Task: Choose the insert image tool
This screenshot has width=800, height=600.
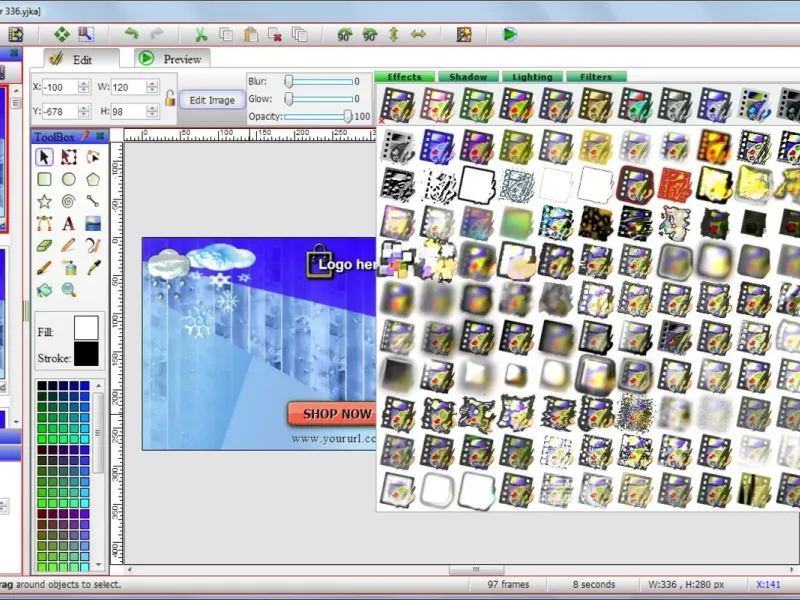Action: point(93,223)
